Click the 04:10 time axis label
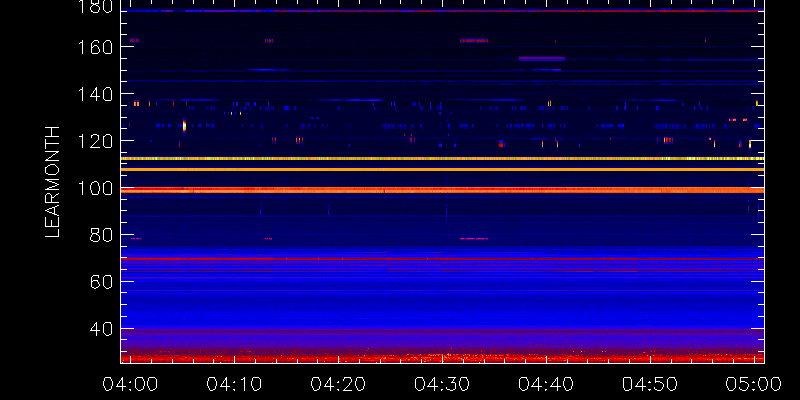The image size is (800, 400). click(234, 383)
